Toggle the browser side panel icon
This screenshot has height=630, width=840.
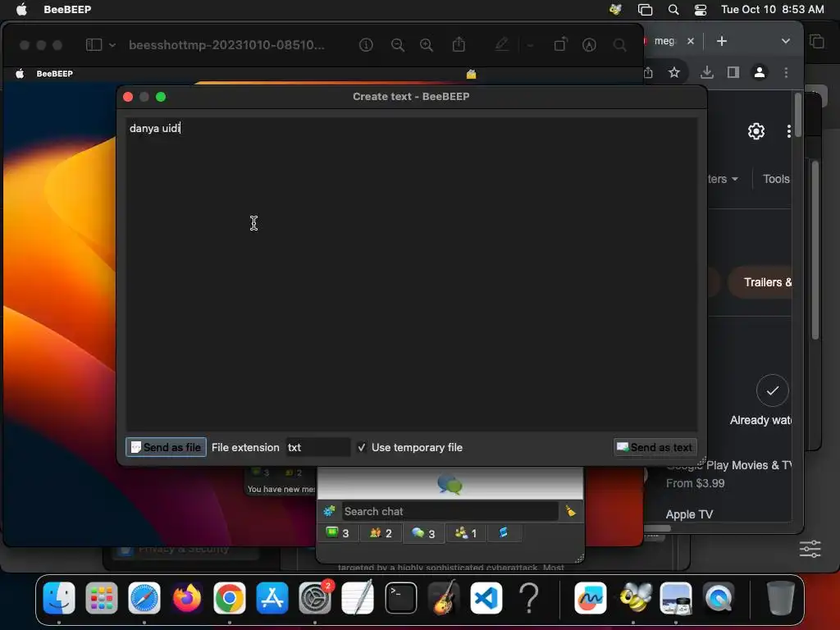[x=733, y=72]
